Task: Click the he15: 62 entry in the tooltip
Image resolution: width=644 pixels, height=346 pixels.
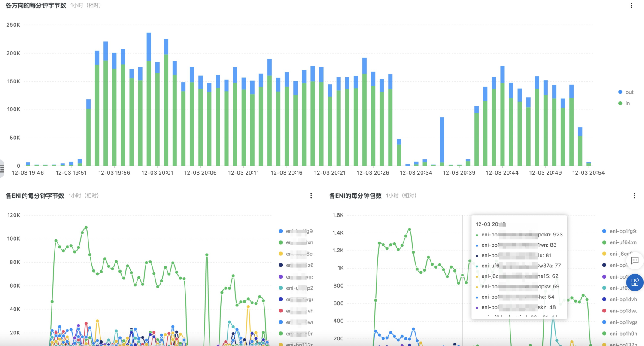Action: (517, 276)
